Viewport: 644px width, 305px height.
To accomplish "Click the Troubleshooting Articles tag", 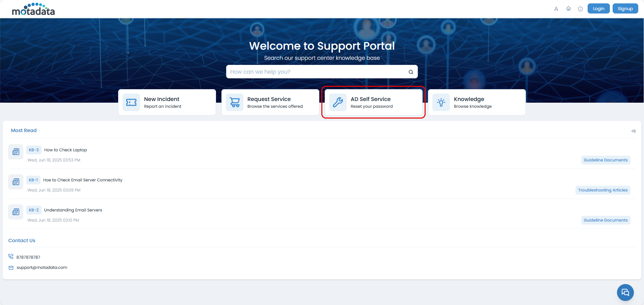I will click(x=602, y=190).
